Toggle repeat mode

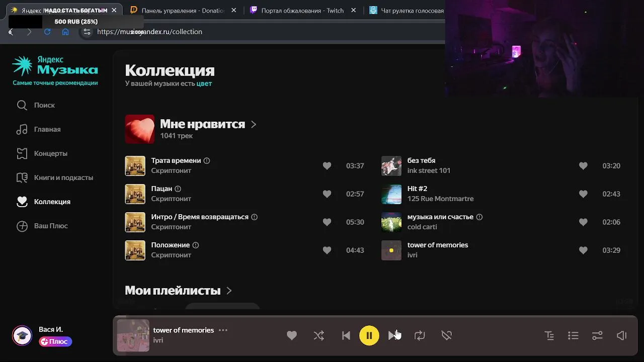pyautogui.click(x=420, y=335)
